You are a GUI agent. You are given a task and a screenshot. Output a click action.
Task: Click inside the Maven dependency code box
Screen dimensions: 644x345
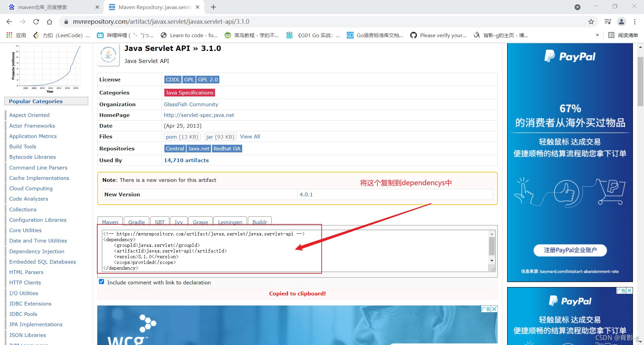pyautogui.click(x=295, y=251)
